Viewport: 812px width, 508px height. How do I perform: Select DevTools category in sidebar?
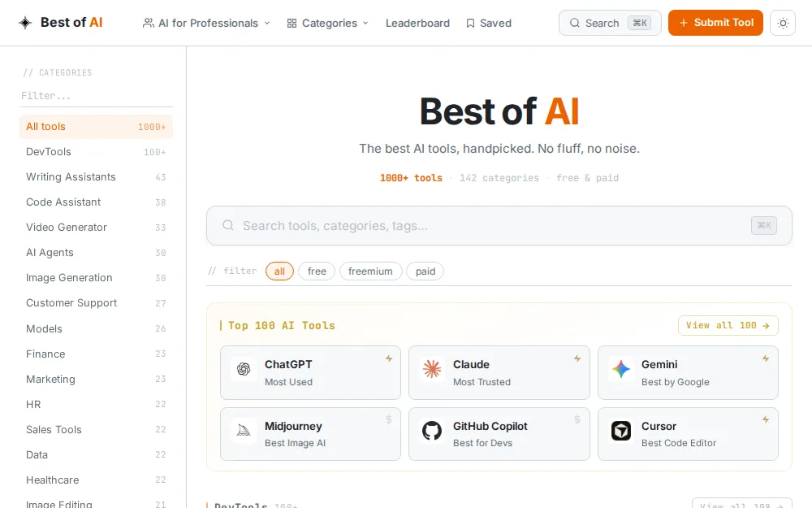click(x=96, y=152)
